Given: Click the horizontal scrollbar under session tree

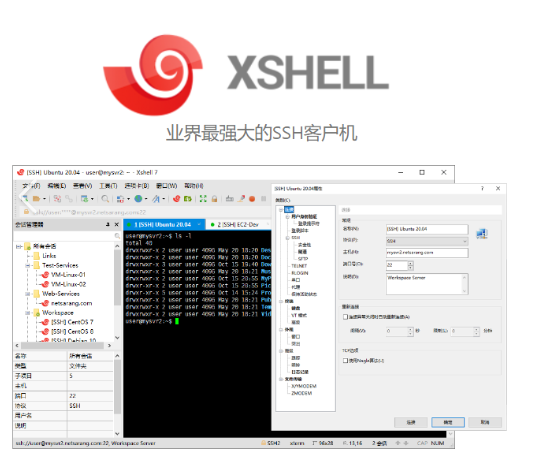Looking at the screenshot, I should click(x=63, y=345).
